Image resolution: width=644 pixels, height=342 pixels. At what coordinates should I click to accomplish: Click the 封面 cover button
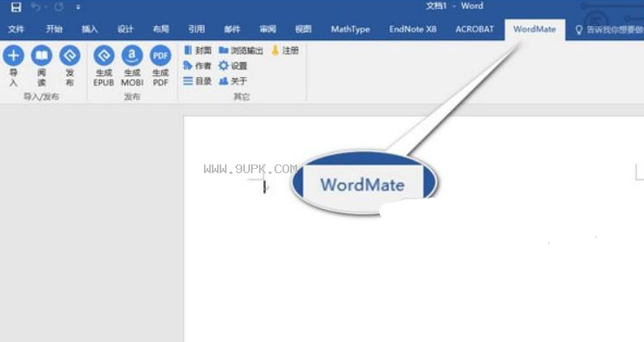198,50
